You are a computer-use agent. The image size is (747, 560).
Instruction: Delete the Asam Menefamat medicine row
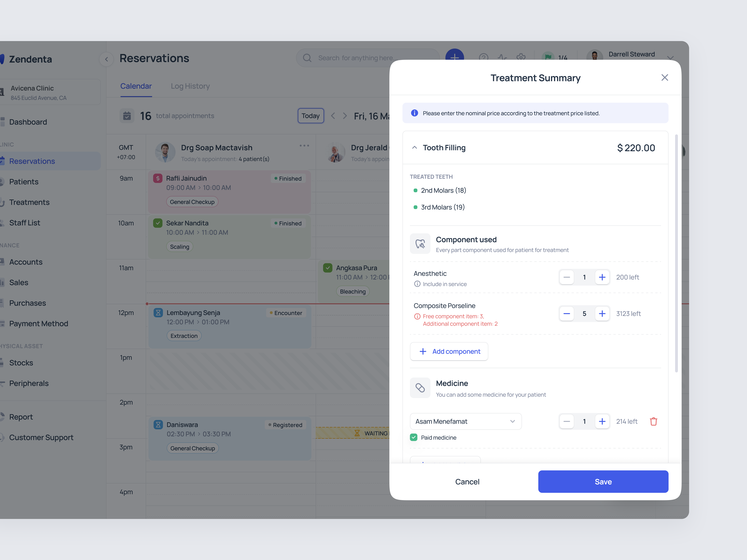pos(653,421)
